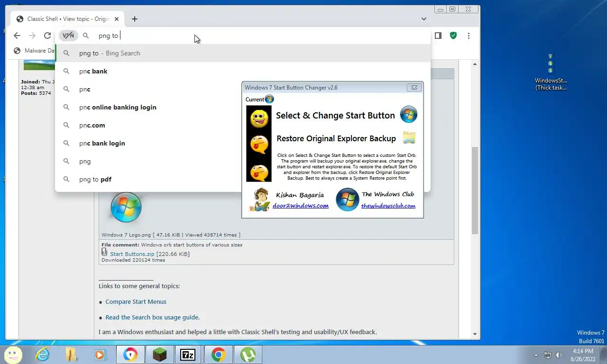Switch to the Classic Shell View topic tab
The height and width of the screenshot is (364, 607).
click(67, 19)
